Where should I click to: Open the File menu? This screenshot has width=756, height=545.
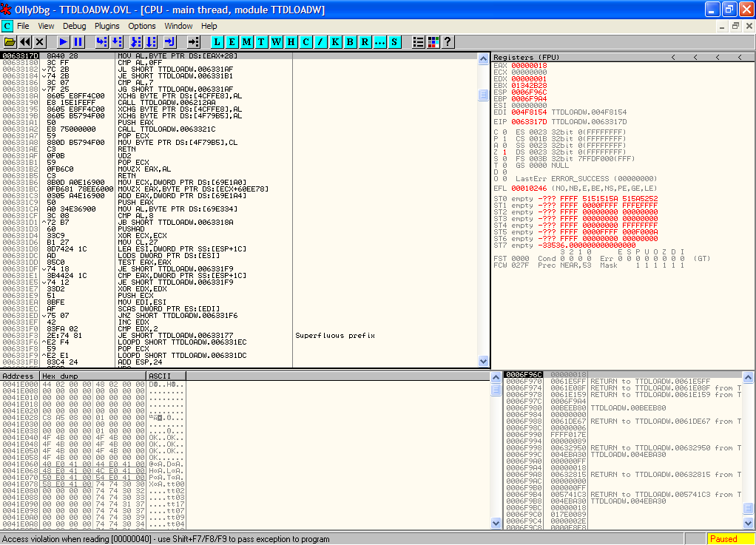(23, 26)
